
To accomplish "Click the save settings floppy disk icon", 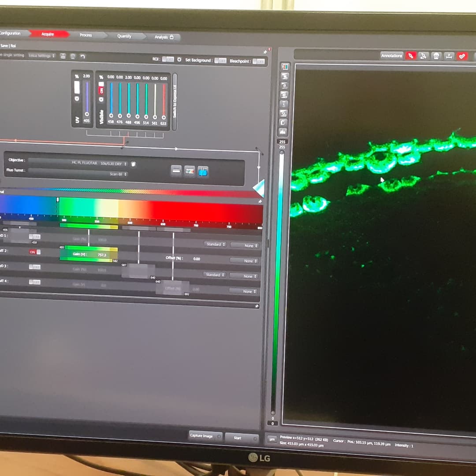I will [x=63, y=56].
